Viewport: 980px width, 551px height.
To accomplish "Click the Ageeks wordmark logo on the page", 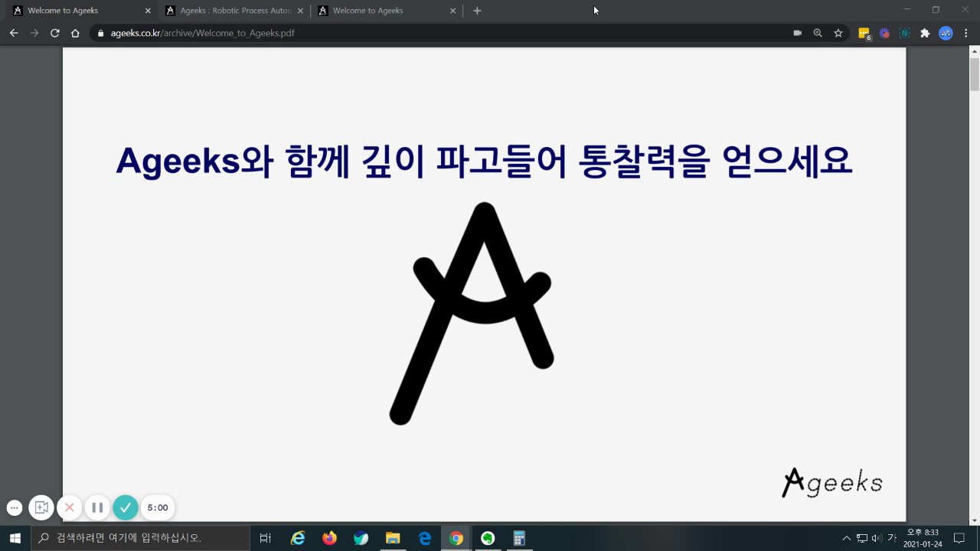I will [x=832, y=482].
